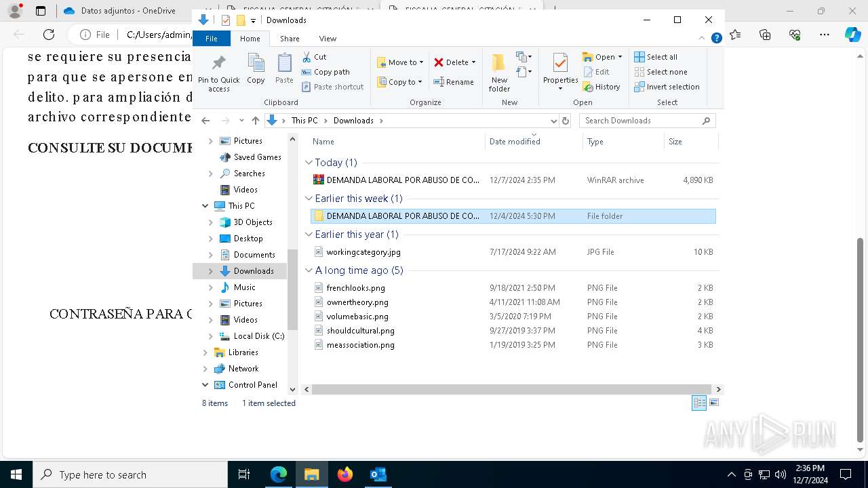
Task: Cut the selected item
Action: click(314, 57)
